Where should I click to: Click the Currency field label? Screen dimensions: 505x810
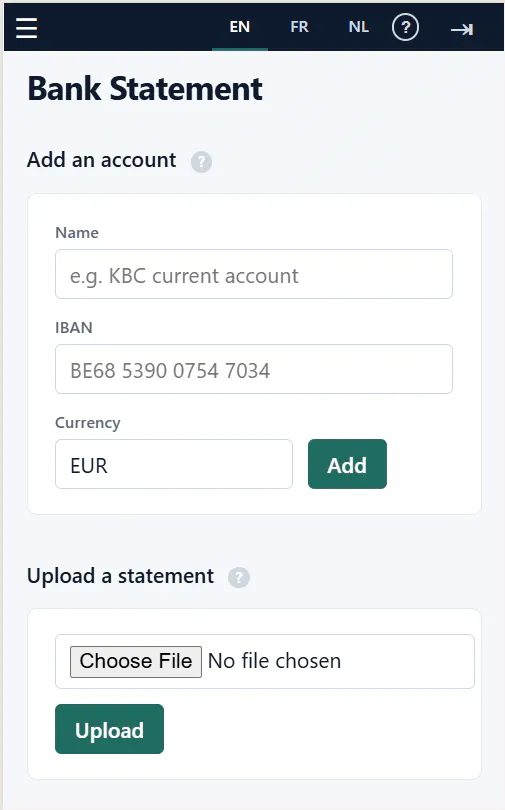pyautogui.click(x=88, y=423)
